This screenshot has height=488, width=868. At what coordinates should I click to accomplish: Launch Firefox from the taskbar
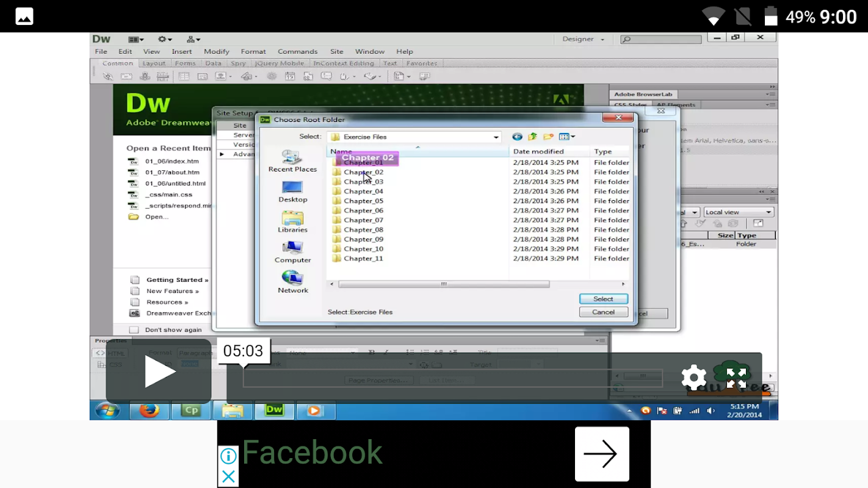click(149, 411)
